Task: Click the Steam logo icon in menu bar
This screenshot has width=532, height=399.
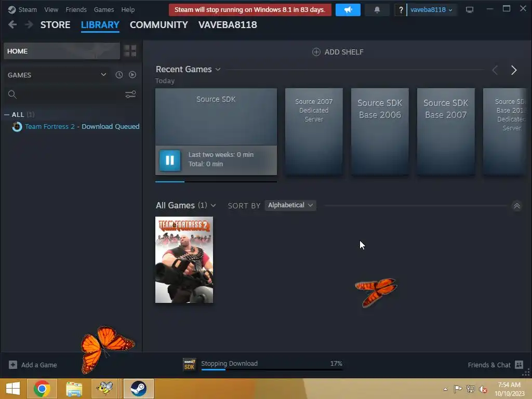Action: (12, 9)
